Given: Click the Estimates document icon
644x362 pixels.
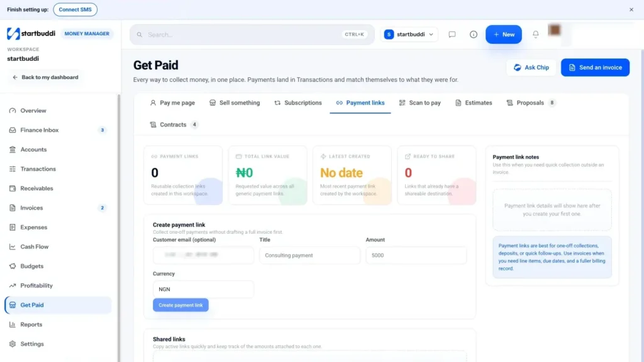Looking at the screenshot, I should tap(458, 102).
